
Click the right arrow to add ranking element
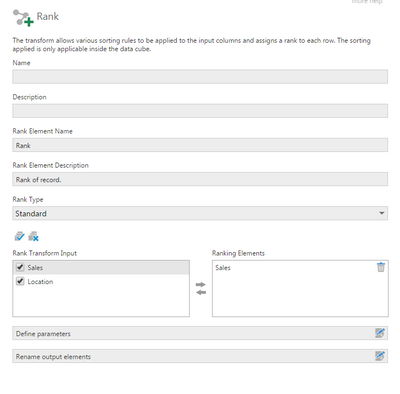coord(201,284)
